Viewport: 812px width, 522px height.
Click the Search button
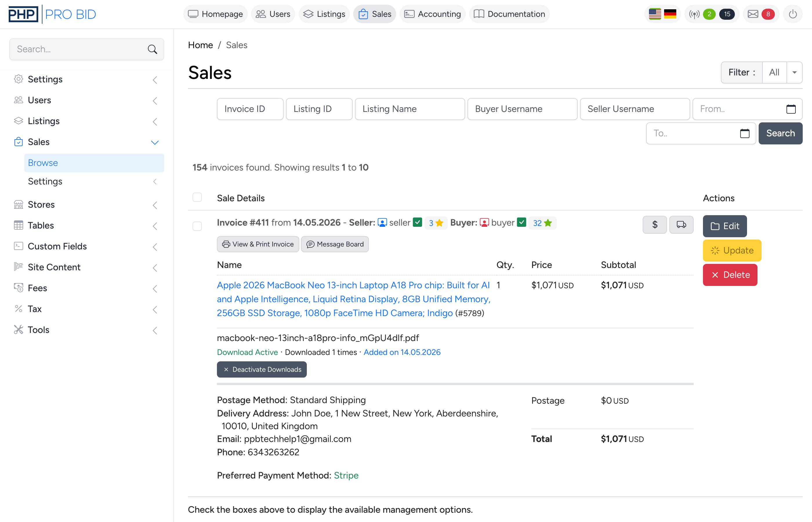pos(780,134)
